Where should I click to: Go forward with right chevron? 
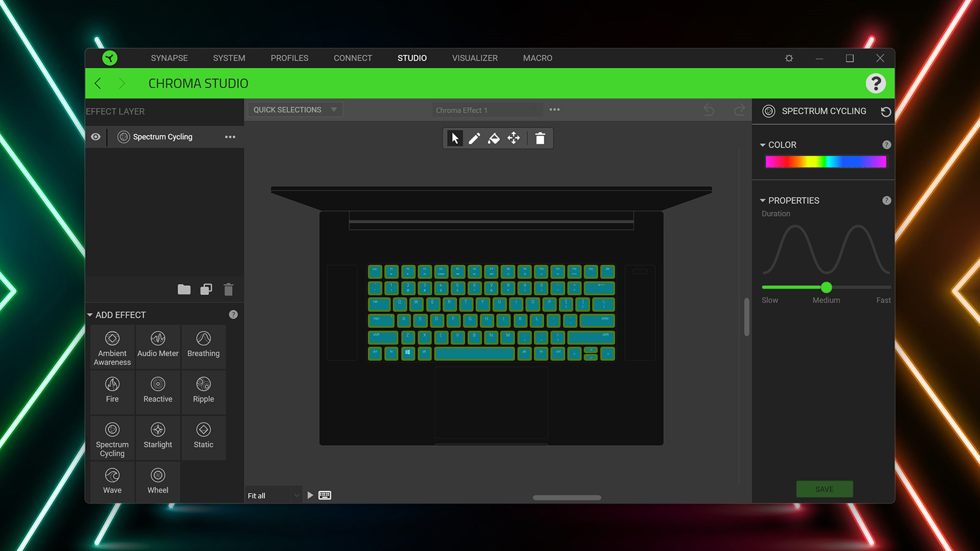121,83
